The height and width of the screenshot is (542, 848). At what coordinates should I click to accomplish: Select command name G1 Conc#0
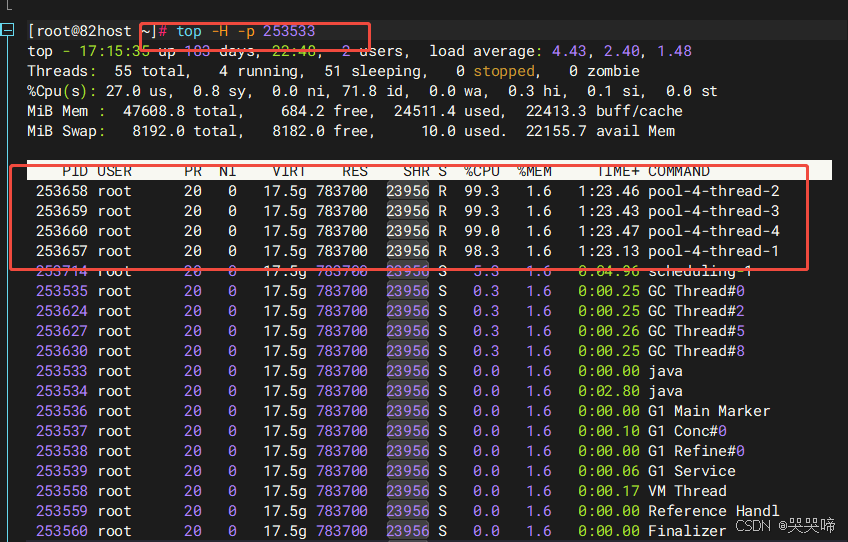[687, 432]
